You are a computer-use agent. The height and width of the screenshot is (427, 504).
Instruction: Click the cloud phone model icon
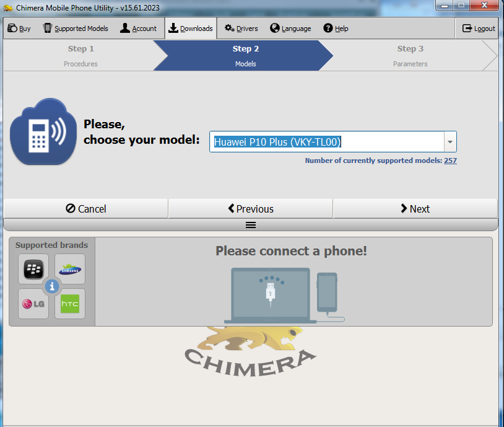[x=43, y=131]
